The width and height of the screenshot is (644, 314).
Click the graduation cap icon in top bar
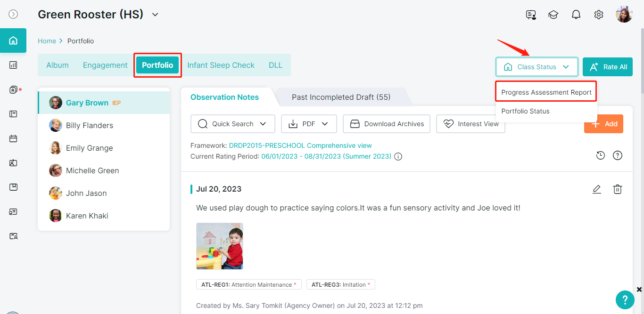[x=553, y=15]
